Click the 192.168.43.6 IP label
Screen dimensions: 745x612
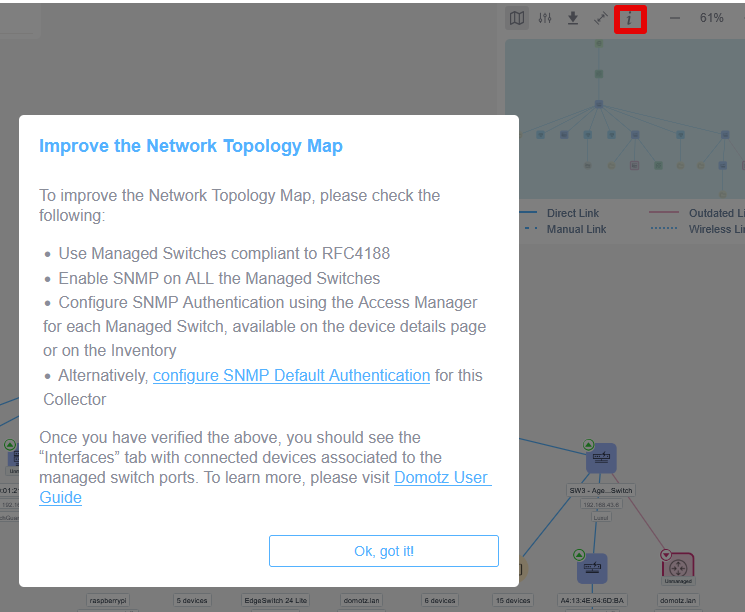601,505
